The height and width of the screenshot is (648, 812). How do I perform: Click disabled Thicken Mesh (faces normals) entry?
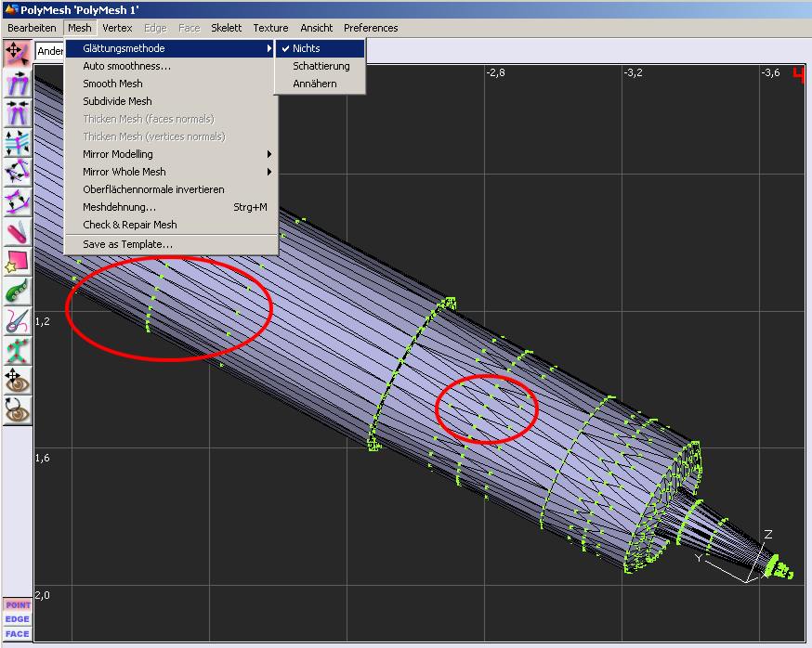point(170,119)
